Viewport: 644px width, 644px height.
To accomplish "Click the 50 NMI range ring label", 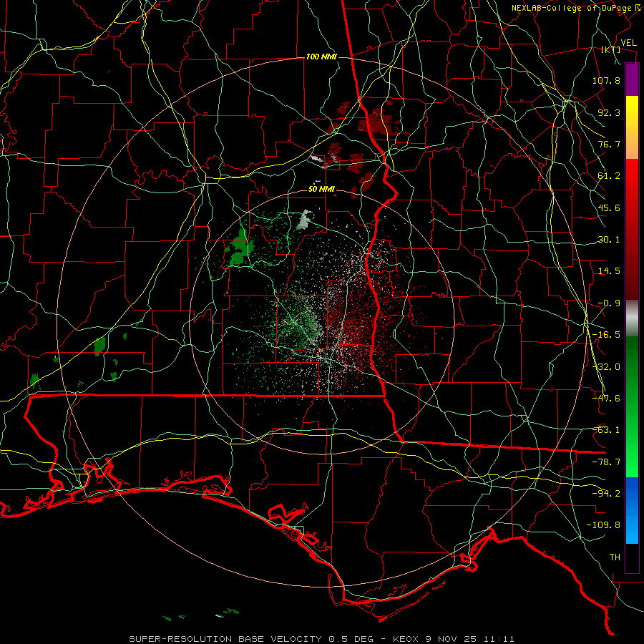I will [321, 190].
